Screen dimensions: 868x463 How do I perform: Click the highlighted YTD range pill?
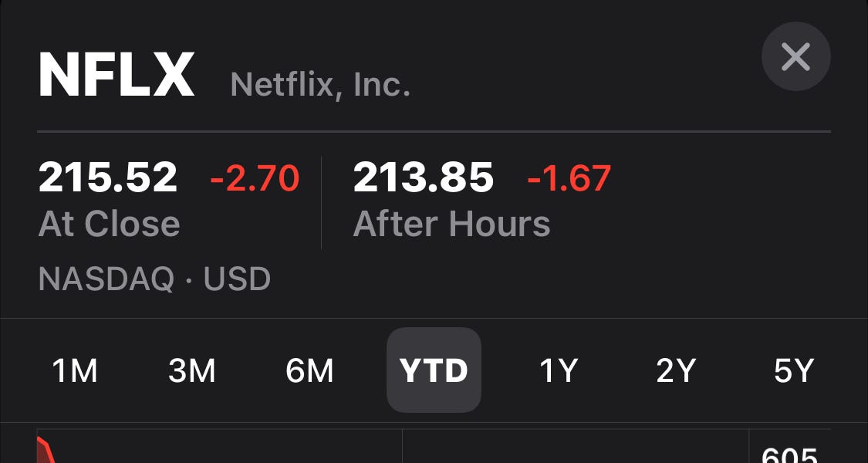[x=434, y=370]
